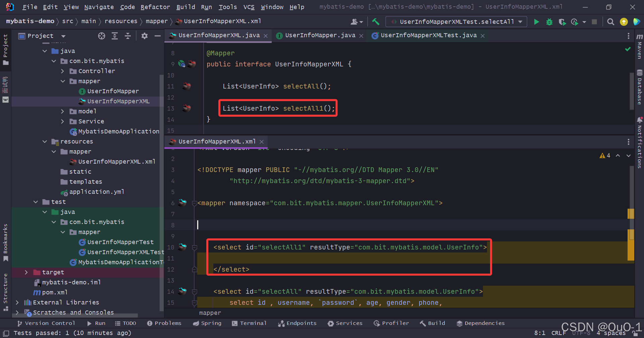This screenshot has height=338, width=644.
Task: Open the Refactor menu
Action: tap(155, 7)
